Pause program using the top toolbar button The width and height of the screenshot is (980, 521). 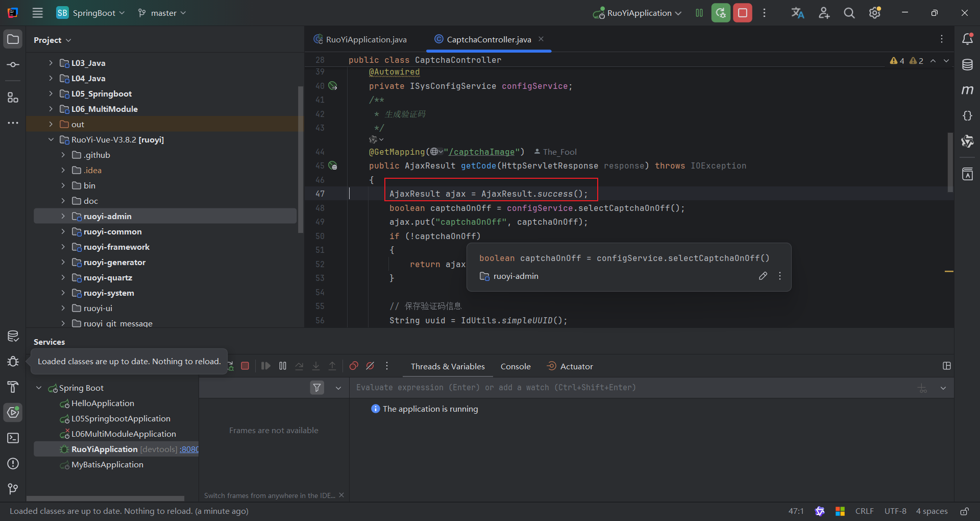click(x=699, y=13)
